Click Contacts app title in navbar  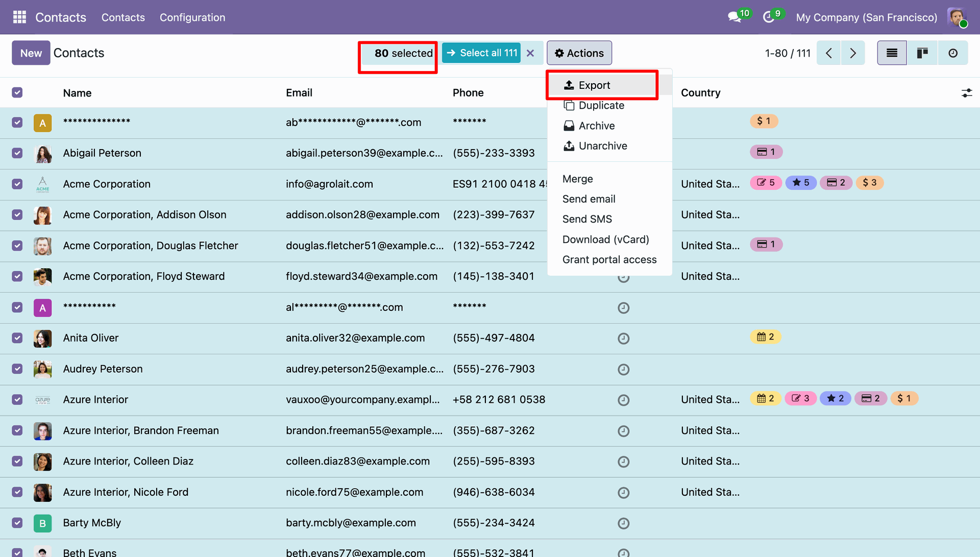[x=61, y=17]
